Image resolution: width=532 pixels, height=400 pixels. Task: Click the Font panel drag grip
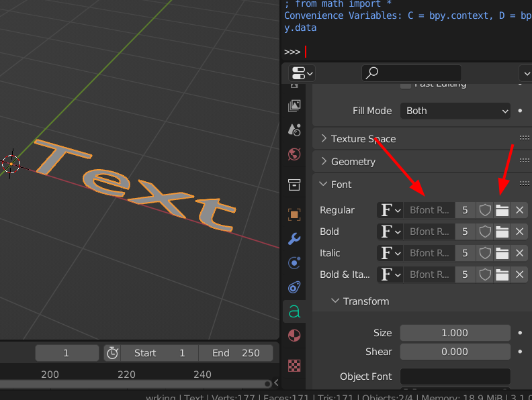(524, 184)
